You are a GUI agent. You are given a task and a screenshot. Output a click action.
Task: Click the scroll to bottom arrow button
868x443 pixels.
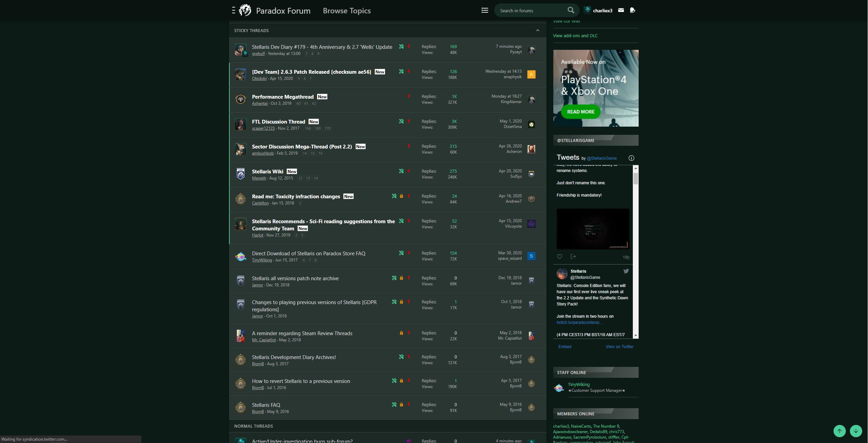click(x=856, y=431)
